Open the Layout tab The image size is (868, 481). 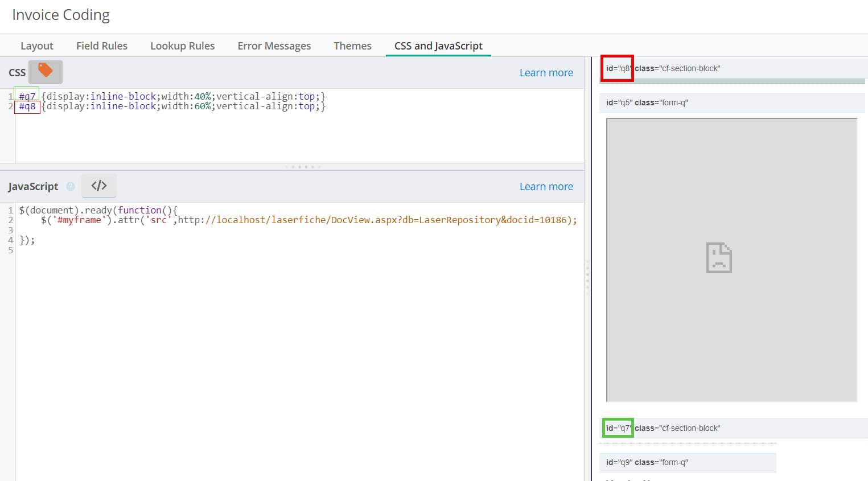(x=37, y=46)
